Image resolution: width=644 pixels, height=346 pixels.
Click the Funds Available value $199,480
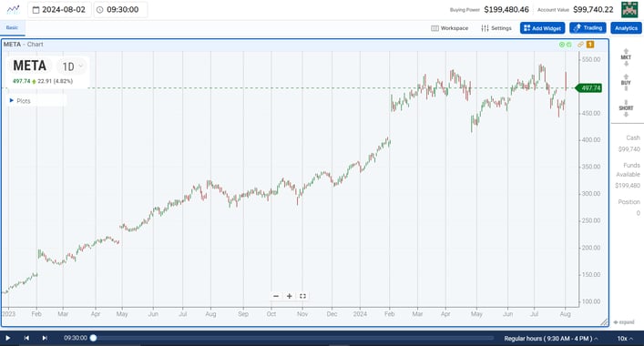[x=628, y=186]
